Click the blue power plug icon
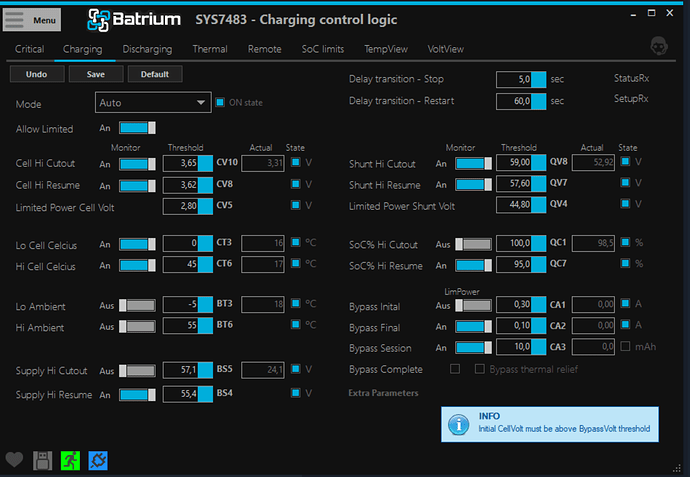Screen dimensions: 690x477 tap(99, 459)
